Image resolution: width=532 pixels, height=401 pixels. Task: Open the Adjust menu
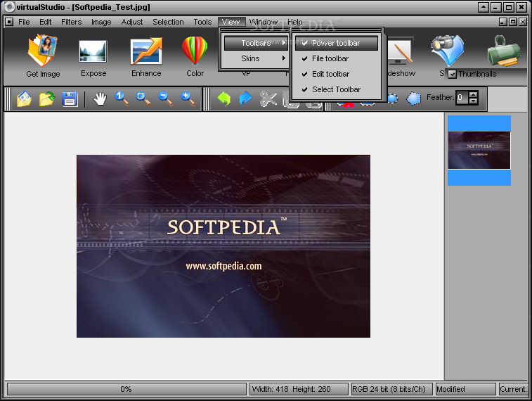[x=132, y=22]
